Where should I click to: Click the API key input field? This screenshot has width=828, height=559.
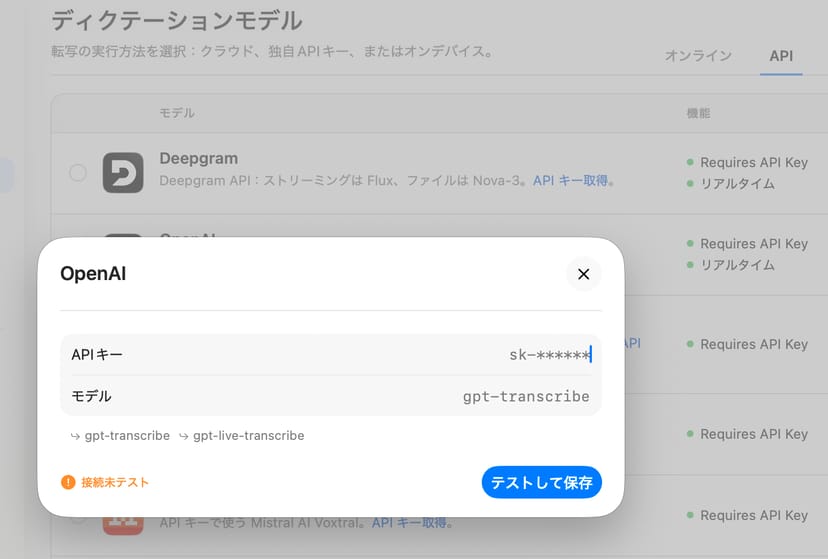[x=331, y=355]
